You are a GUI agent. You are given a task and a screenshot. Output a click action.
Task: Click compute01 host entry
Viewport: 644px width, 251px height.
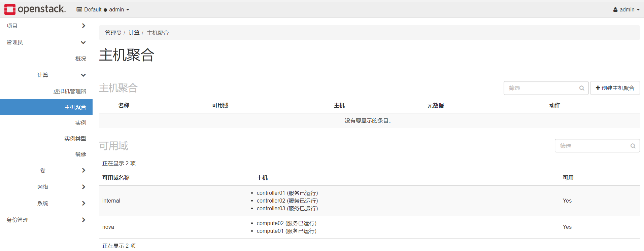click(286, 231)
